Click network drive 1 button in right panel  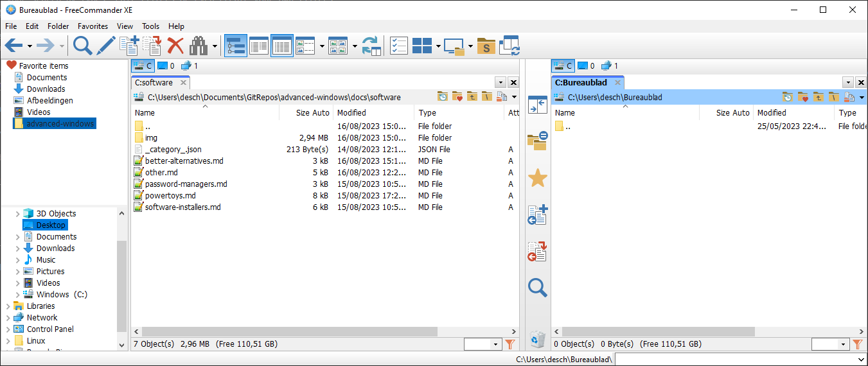(610, 65)
